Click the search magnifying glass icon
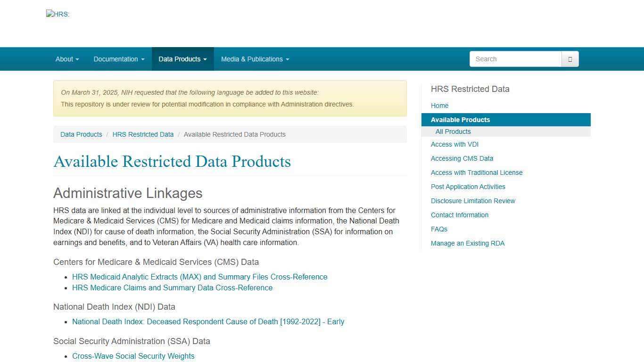644x362 pixels. tap(570, 59)
